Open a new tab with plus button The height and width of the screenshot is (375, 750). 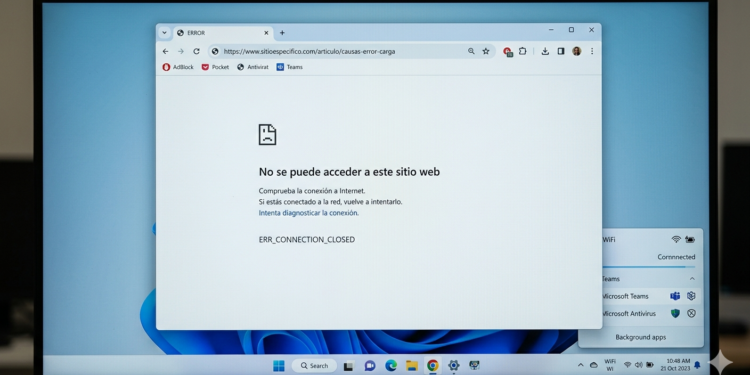[x=282, y=33]
